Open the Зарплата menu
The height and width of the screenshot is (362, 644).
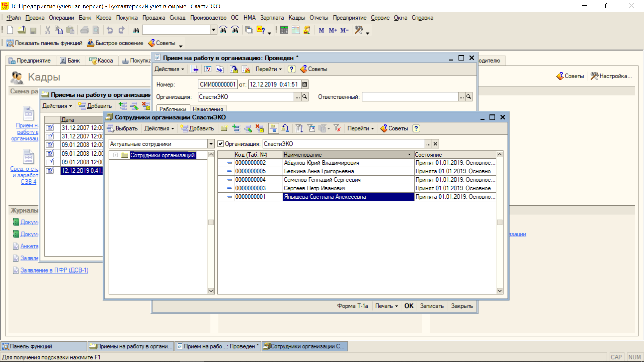click(272, 18)
